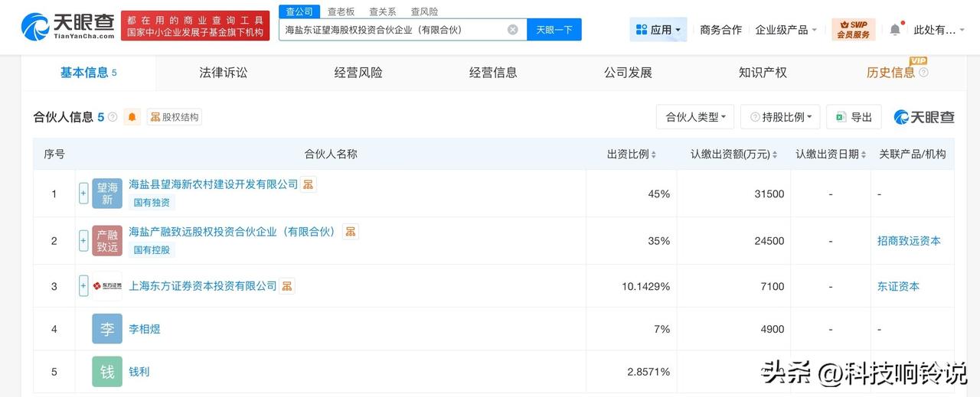The height and width of the screenshot is (397, 980).
Task: Click the 李 avatar for 李相煜
Action: [x=107, y=329]
